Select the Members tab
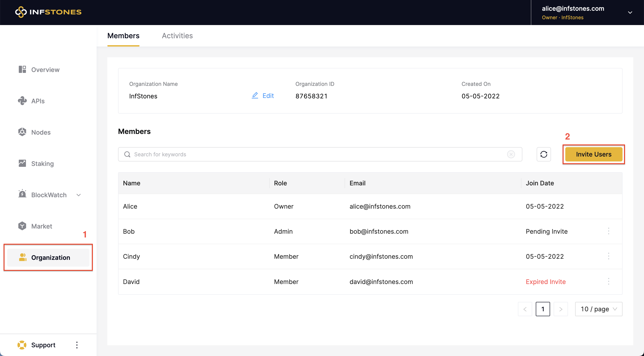 [x=123, y=36]
